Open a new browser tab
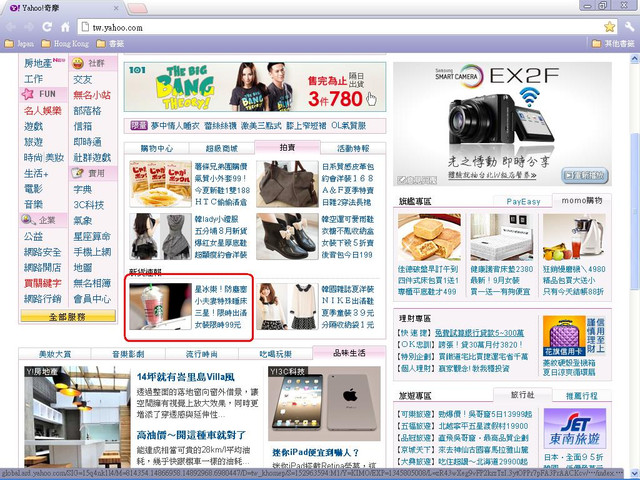The image size is (640, 480). (x=137, y=8)
